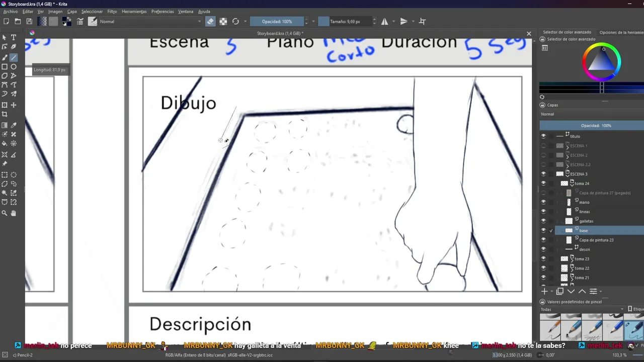Hide the titulo layer
Viewport: 644px width, 362px height.
[x=543, y=136]
